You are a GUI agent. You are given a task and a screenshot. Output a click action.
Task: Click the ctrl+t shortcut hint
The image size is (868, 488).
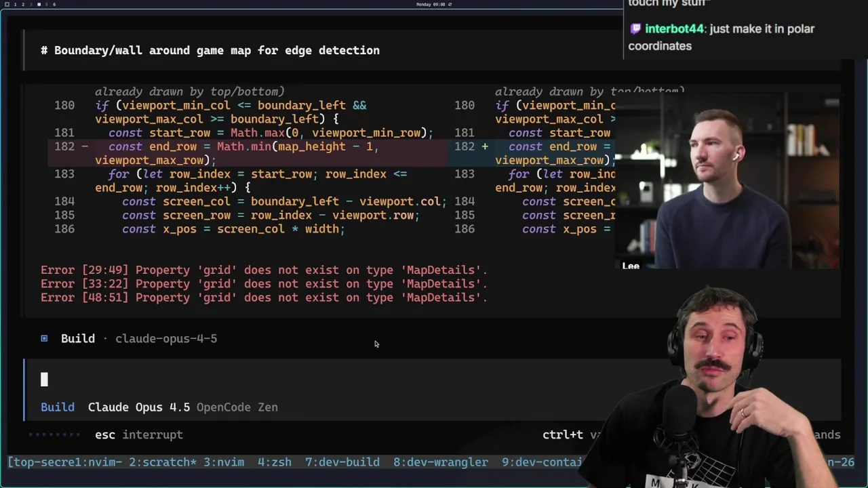point(563,434)
